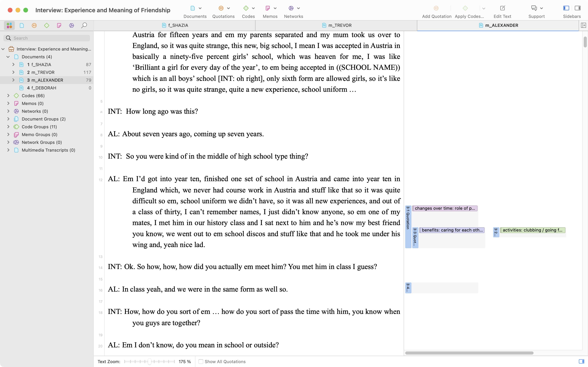The height and width of the screenshot is (367, 588).
Task: Select code tag 'benefits: caring for each oth...'
Action: click(452, 230)
